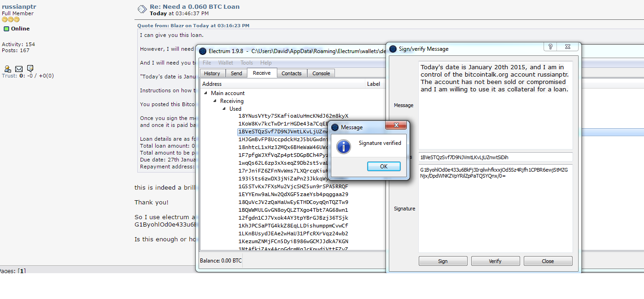
Task: Click the Verify button
Action: pos(495,261)
